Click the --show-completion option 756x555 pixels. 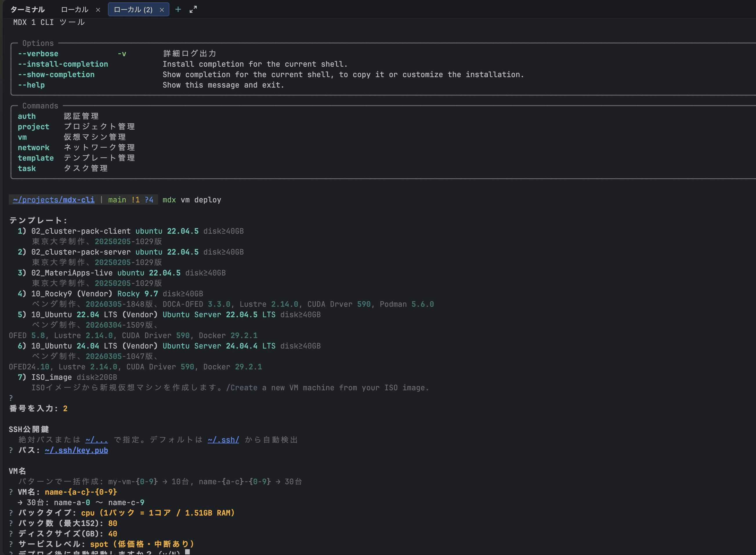(x=56, y=75)
